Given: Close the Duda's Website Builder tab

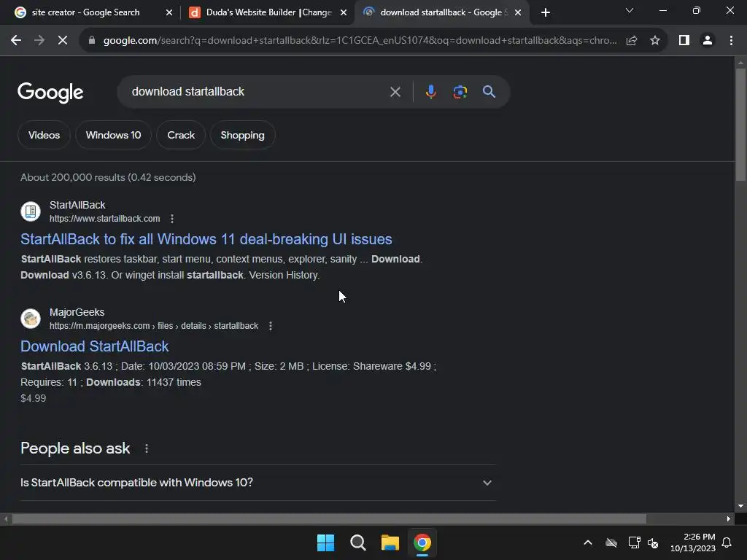Looking at the screenshot, I should point(344,12).
